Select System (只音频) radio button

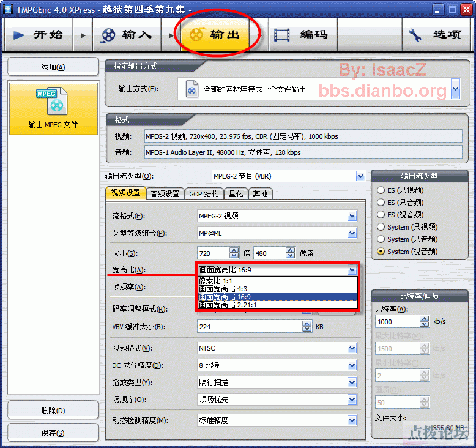coord(381,239)
